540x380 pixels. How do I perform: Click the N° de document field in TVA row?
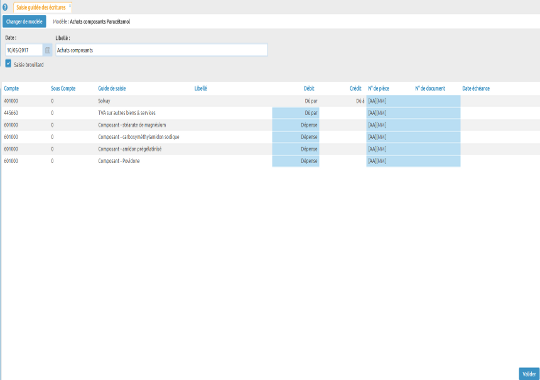pos(437,113)
